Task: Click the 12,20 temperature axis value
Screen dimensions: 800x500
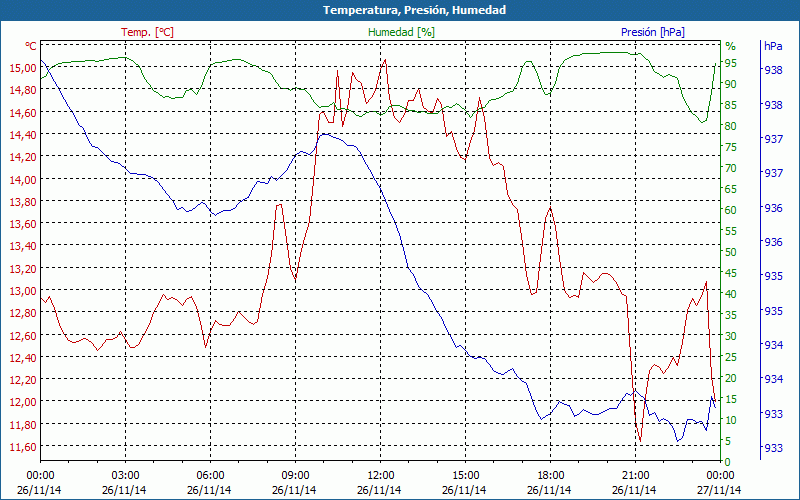Action: tap(21, 380)
